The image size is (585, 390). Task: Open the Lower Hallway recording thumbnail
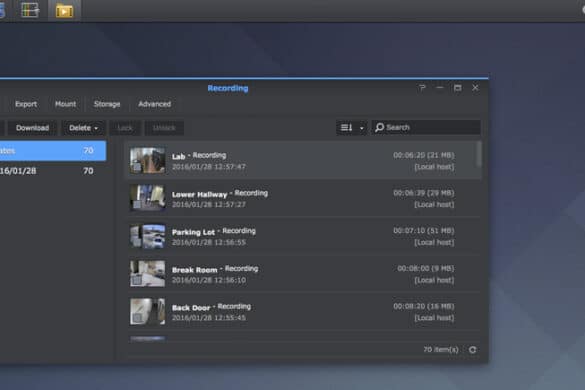point(147,198)
